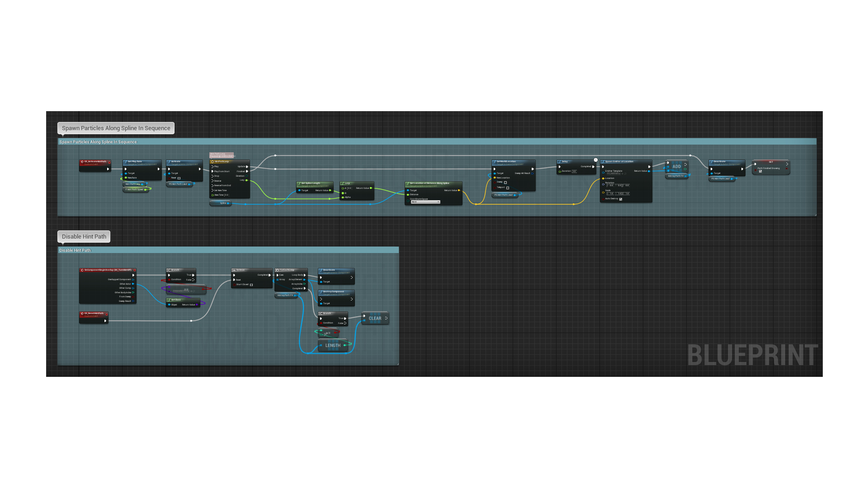Select the Spline variable node
The height and width of the screenshot is (488, 868).
[x=221, y=203]
